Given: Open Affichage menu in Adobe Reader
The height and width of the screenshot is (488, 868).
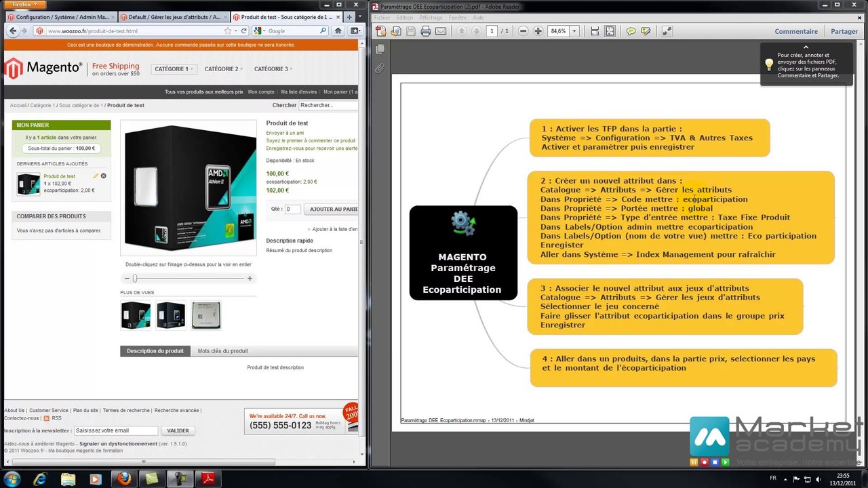Looking at the screenshot, I should pyautogui.click(x=431, y=18).
